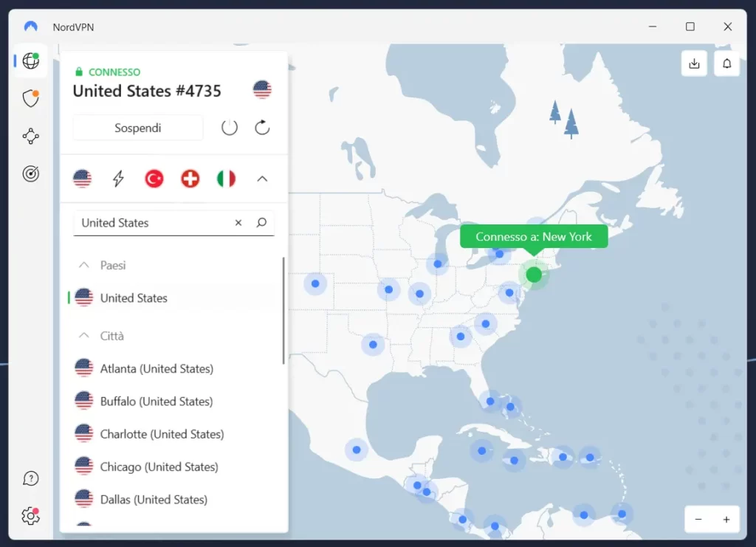This screenshot has height=547, width=756.
Task: Zoom out the map with minus
Action: coord(698,520)
